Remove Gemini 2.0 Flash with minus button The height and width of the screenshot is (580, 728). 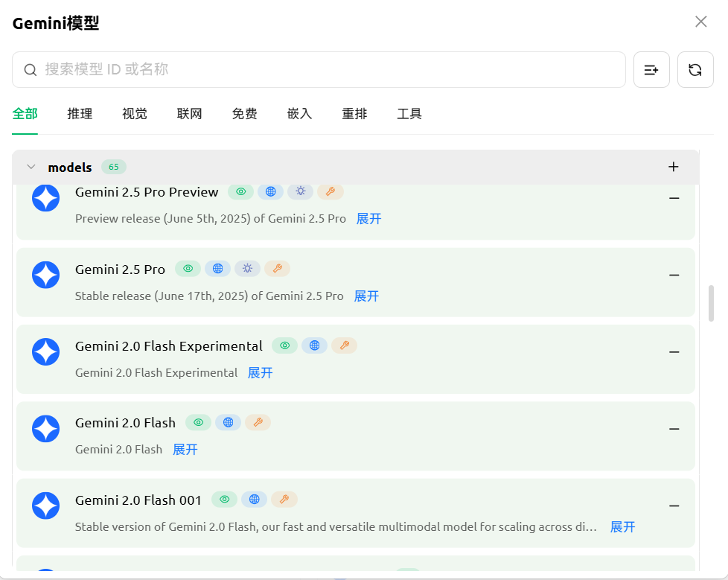tap(674, 429)
